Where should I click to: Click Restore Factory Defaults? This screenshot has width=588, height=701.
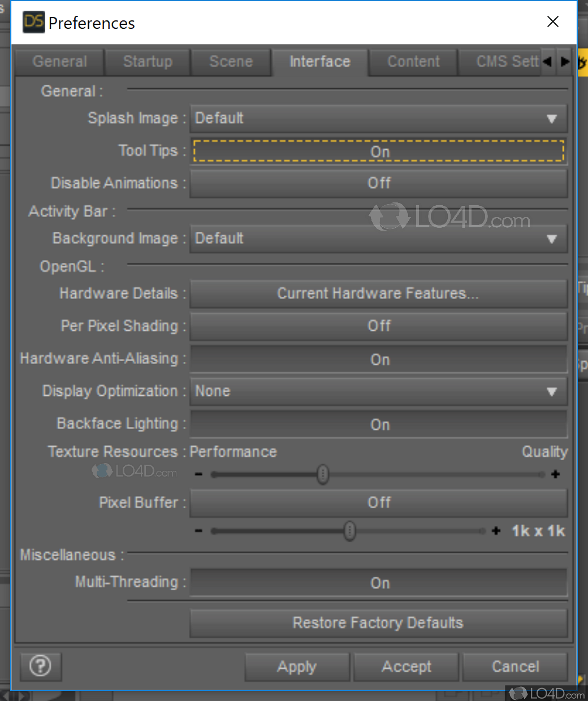tap(379, 623)
